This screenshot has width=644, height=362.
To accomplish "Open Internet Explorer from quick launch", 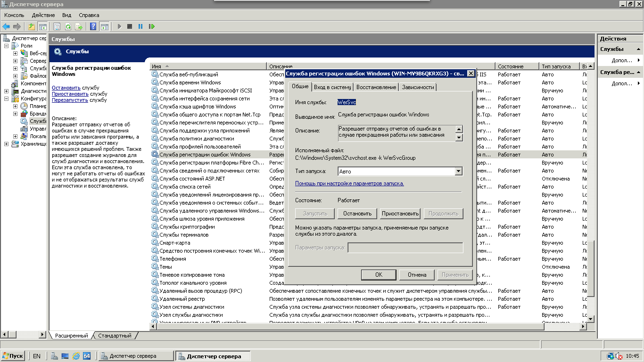I will 76,356.
